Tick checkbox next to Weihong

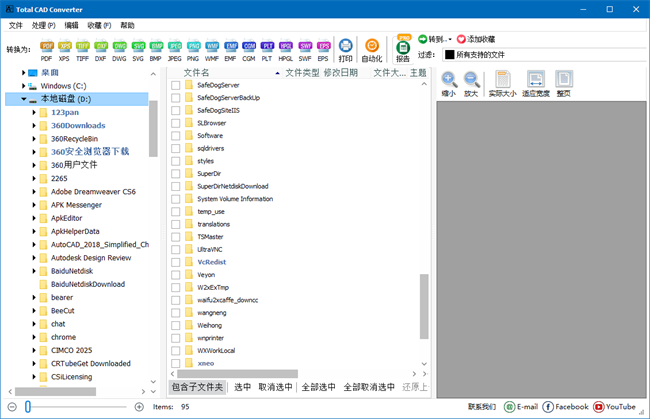[176, 325]
